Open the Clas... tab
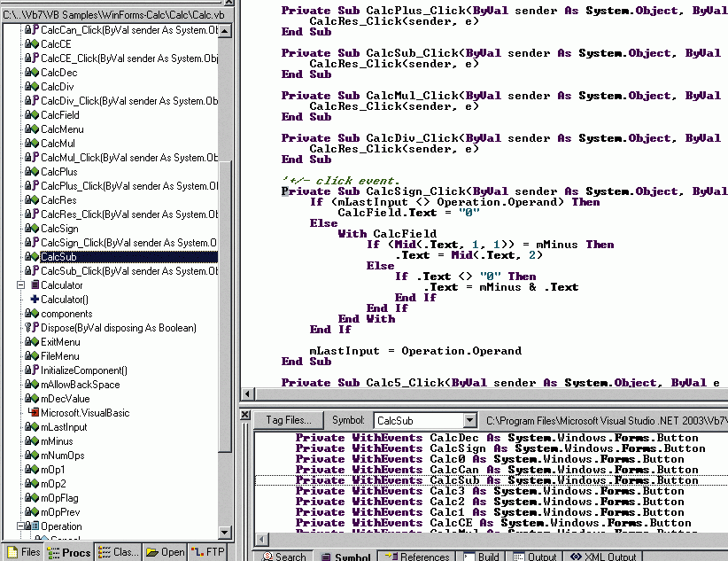The height and width of the screenshot is (561, 728). point(119,552)
